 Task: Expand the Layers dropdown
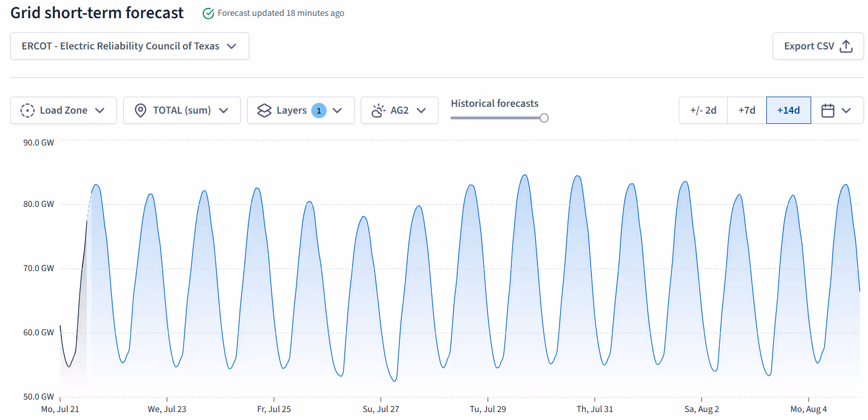tap(337, 110)
